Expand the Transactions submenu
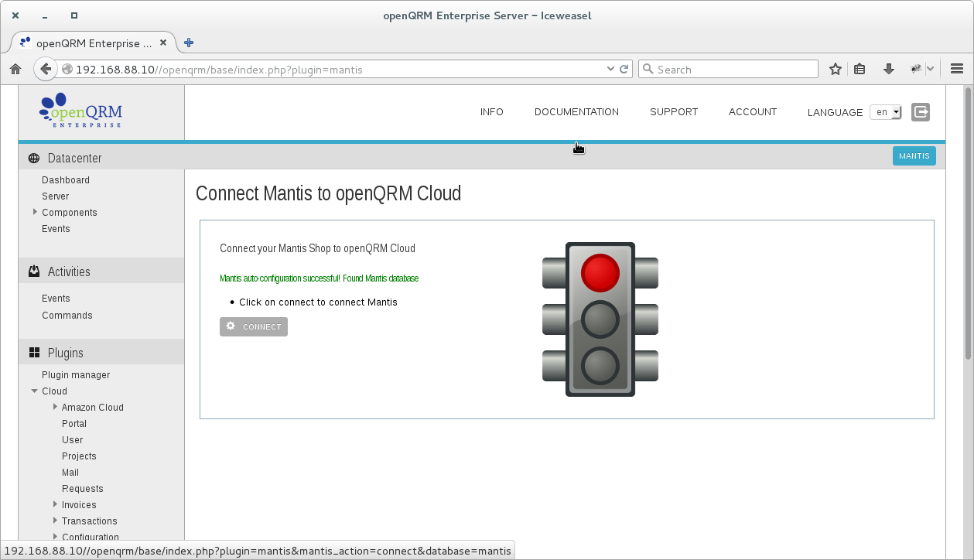 (55, 521)
